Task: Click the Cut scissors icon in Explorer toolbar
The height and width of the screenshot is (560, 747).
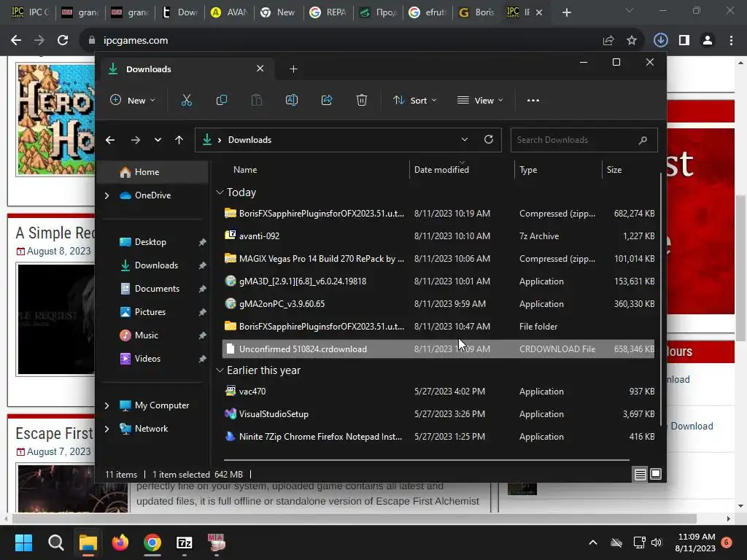Action: pos(186,101)
